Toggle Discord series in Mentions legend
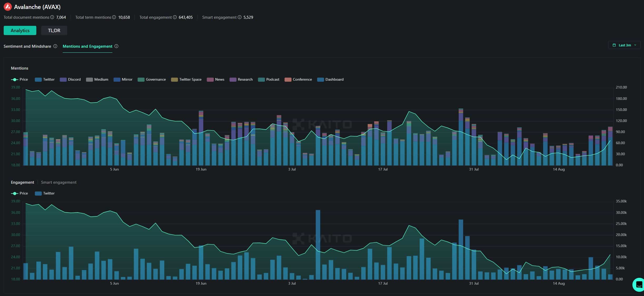 pyautogui.click(x=70, y=79)
